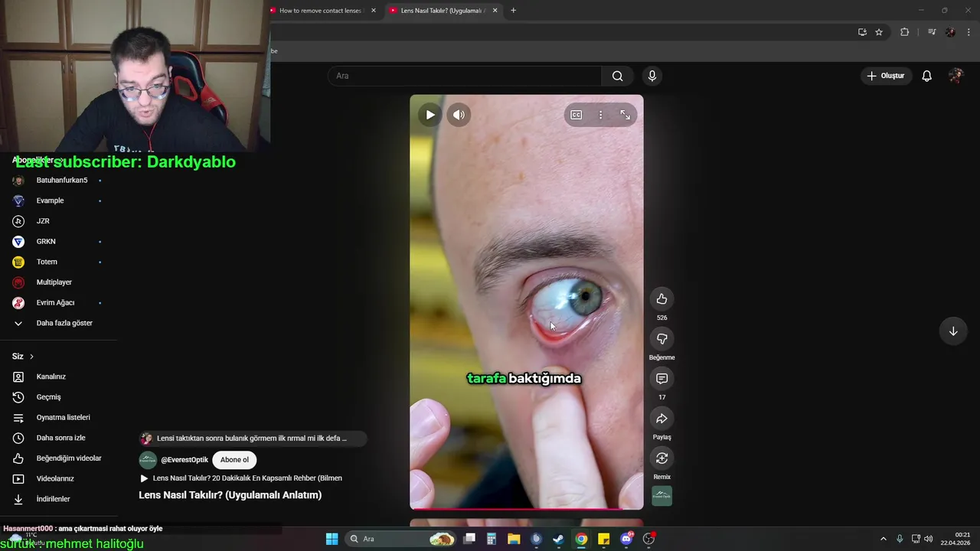Open the pinned comment 'Lensi taktıktan sonra bulanık...'

[252, 439]
